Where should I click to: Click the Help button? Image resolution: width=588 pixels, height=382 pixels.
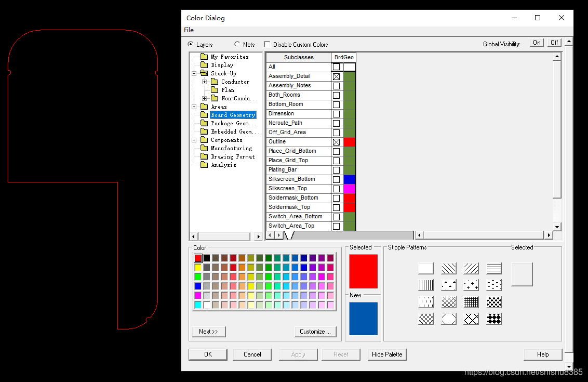(x=543, y=354)
